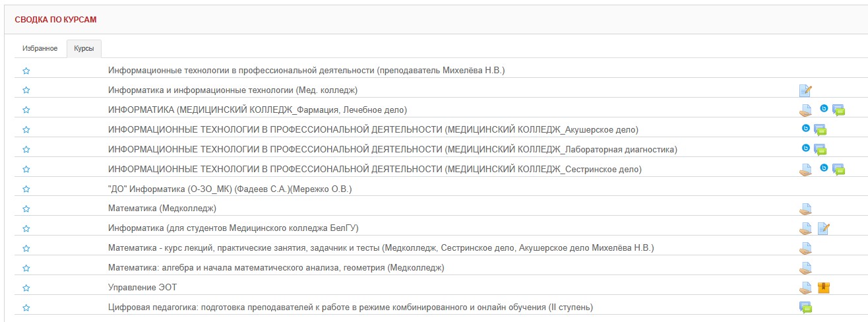Open BigBlueButton icon in ИНФОРМАТИКА Фармация row
Screen dimensions: 868x322
click(x=824, y=108)
